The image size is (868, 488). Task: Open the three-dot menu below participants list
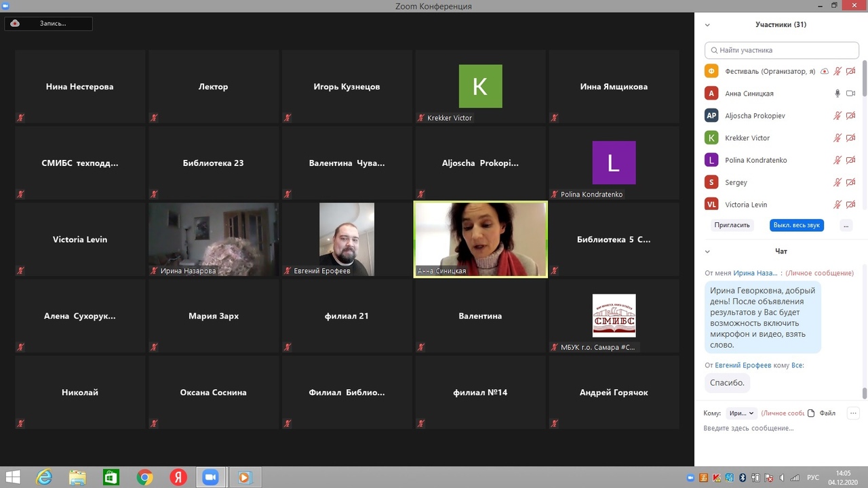click(846, 225)
